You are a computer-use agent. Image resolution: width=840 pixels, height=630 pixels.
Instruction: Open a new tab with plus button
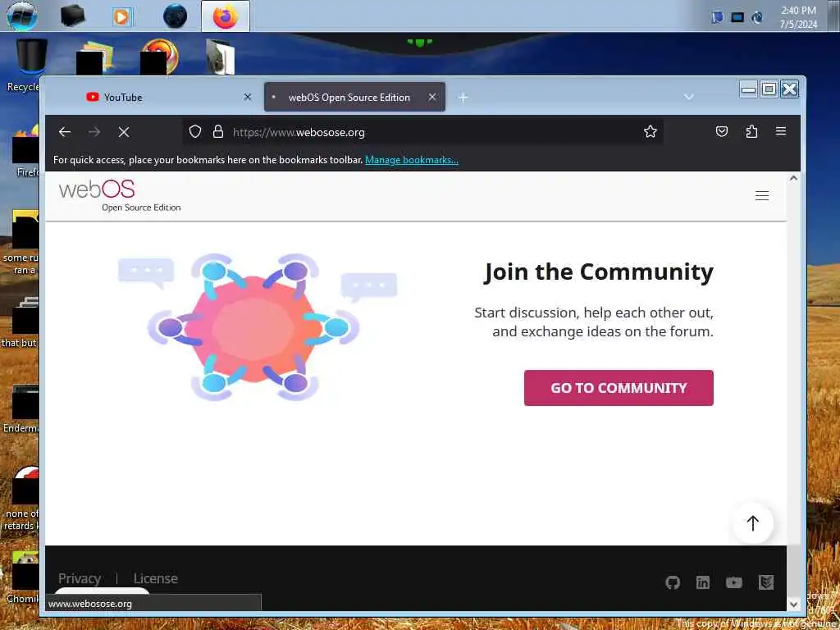[463, 97]
